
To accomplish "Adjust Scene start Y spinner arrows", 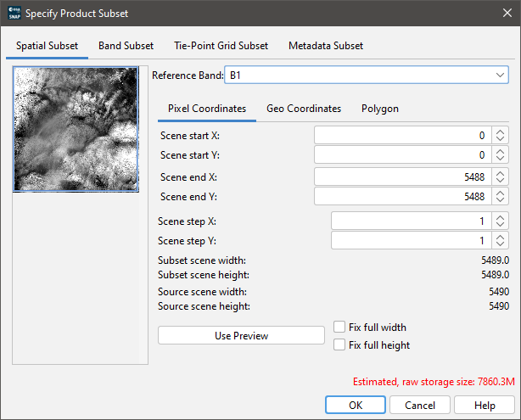I will coord(501,154).
